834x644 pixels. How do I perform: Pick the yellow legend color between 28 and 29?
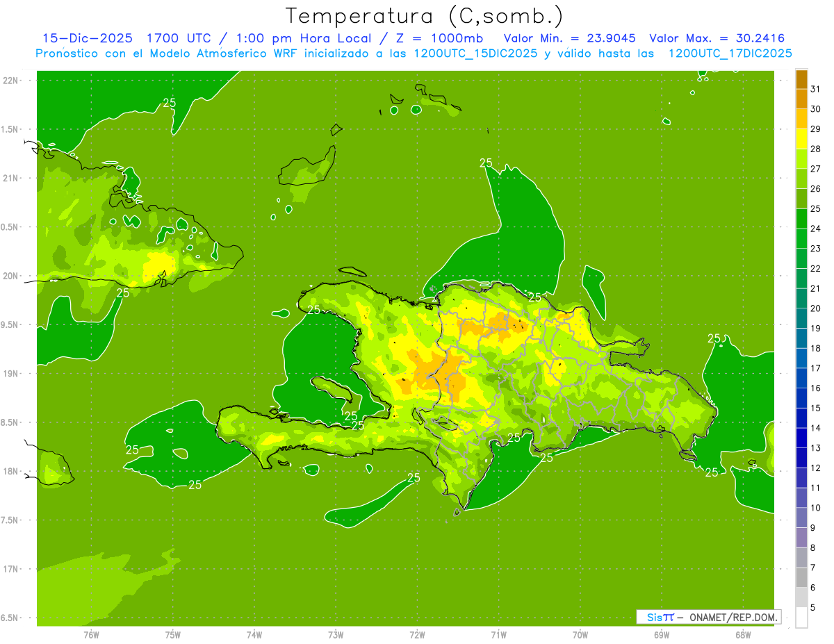click(x=801, y=139)
